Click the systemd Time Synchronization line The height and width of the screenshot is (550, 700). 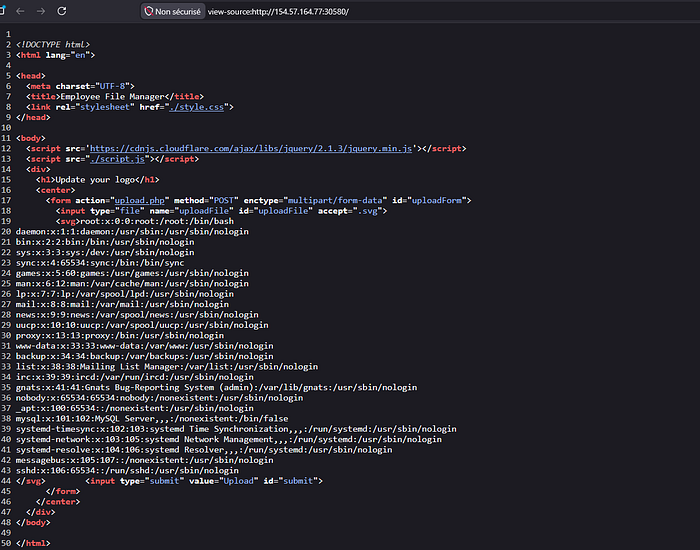pyautogui.click(x=236, y=429)
